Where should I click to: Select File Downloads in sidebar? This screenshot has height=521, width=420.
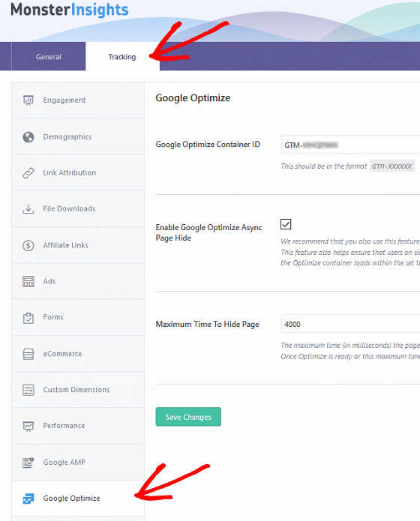(78, 209)
